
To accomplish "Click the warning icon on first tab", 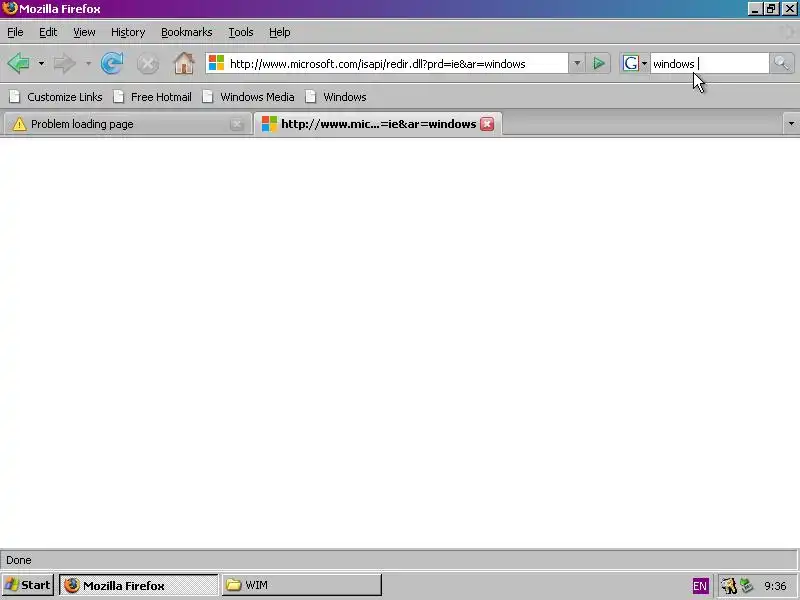I will [x=19, y=124].
